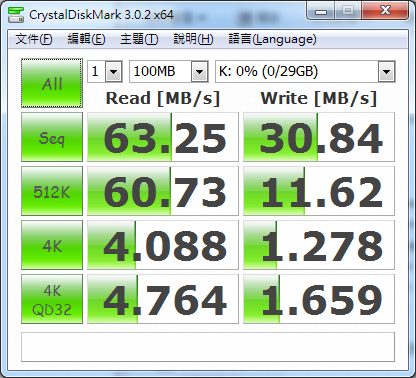Close the CrystalDiskMark window
The width and height of the screenshot is (416, 378).
point(385,11)
